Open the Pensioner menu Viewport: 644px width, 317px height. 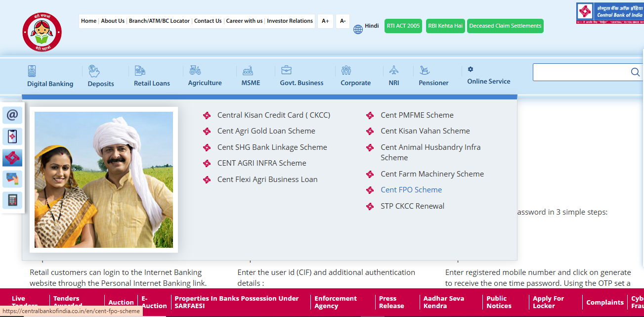pos(433,83)
